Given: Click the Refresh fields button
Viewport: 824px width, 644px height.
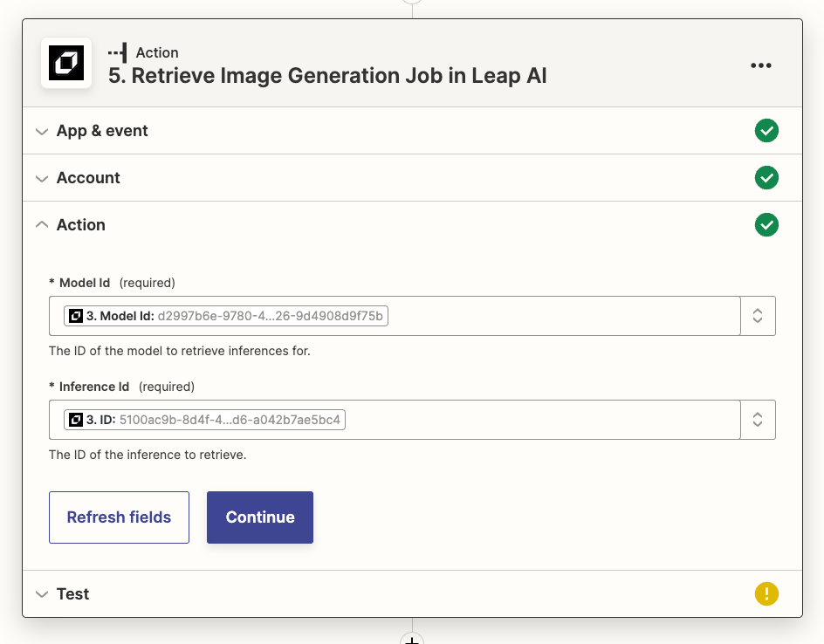Looking at the screenshot, I should (119, 517).
